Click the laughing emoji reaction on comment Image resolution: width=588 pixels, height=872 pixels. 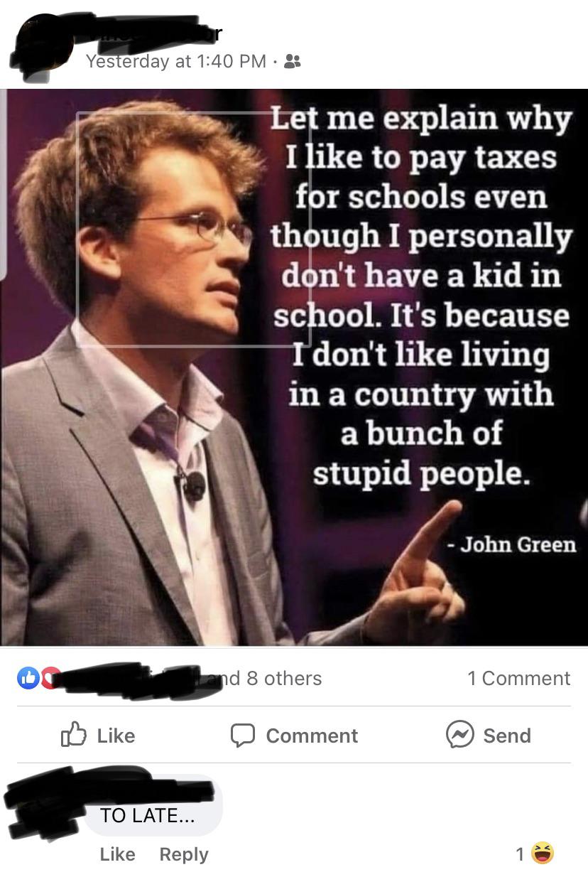[x=542, y=853]
